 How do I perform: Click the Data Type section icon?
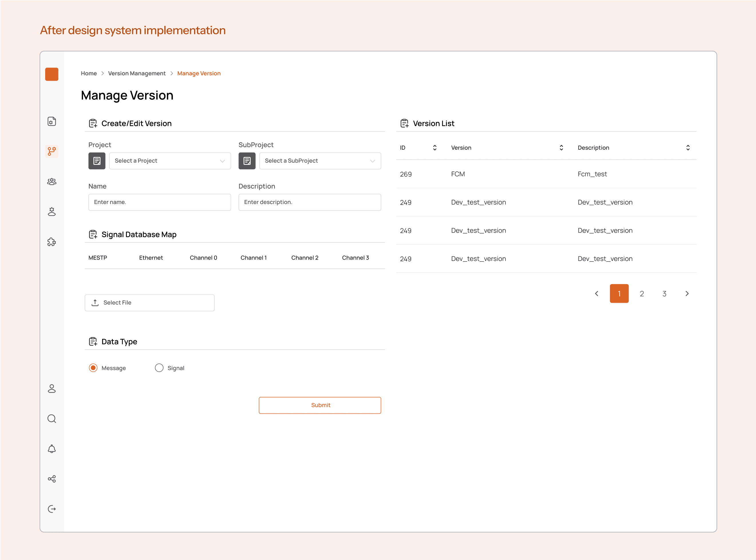click(93, 342)
